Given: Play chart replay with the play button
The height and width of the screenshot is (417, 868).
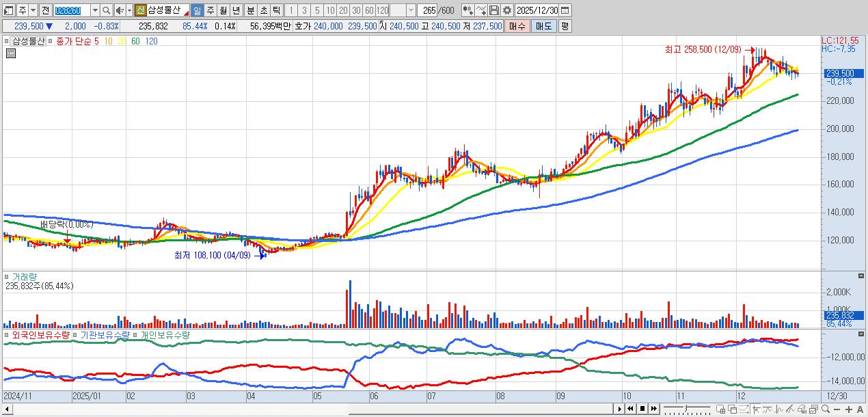Looking at the screenshot, I should point(620,409).
